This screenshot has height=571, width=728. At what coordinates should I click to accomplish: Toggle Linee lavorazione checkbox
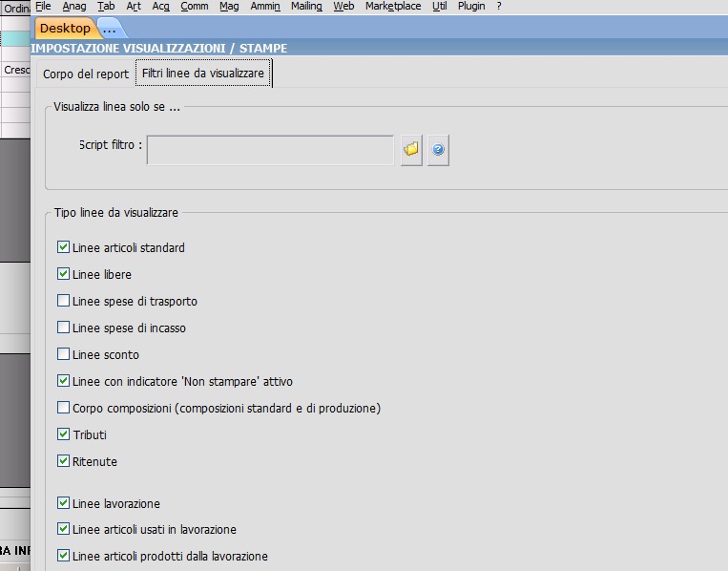63,502
